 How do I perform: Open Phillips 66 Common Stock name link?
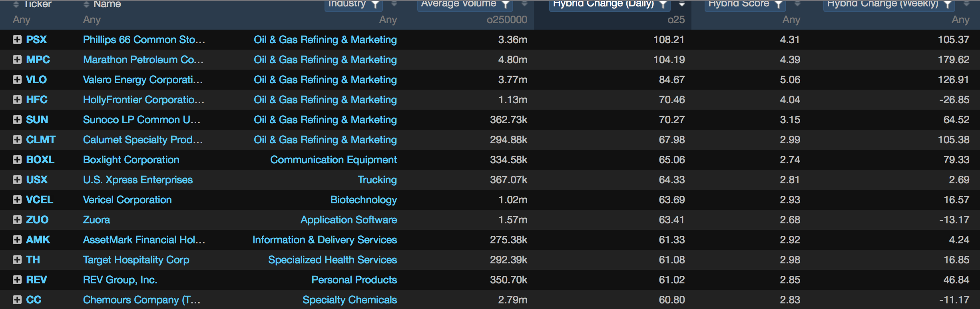point(144,40)
